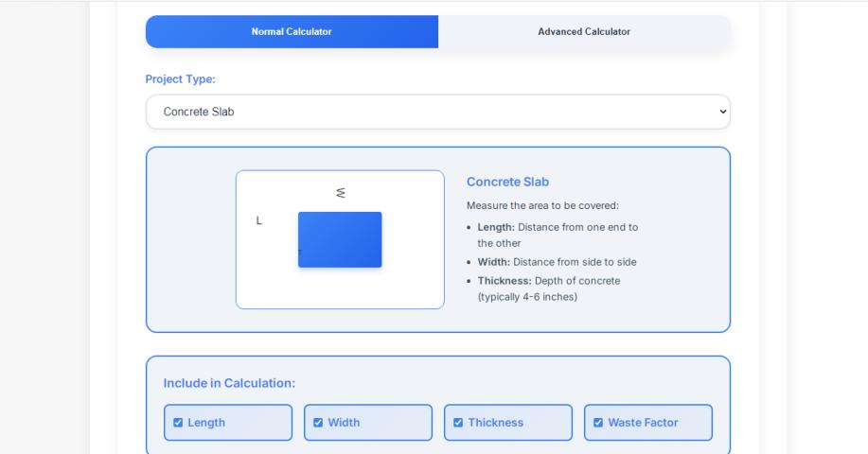Open the Advanced Calculator tab

coord(584,31)
